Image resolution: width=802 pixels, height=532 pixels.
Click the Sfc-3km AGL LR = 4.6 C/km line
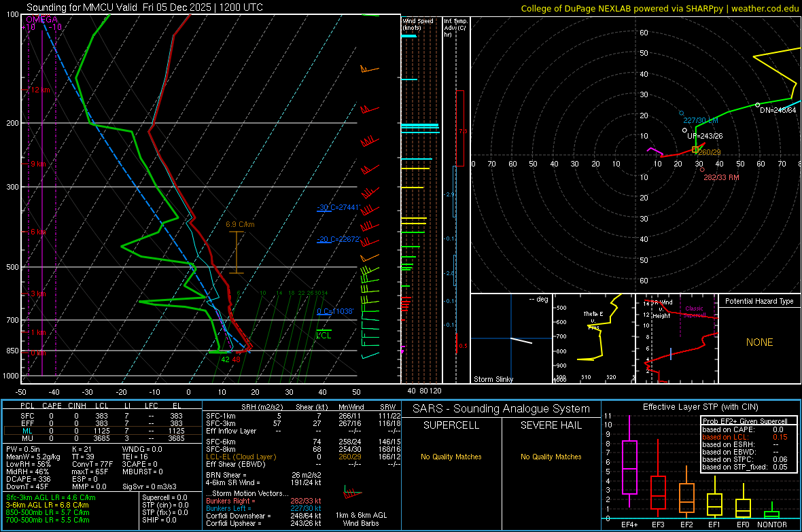click(x=51, y=497)
